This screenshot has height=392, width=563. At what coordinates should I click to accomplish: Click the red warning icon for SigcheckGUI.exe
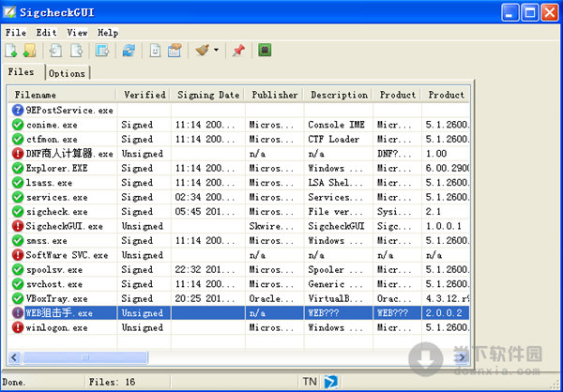coord(18,226)
